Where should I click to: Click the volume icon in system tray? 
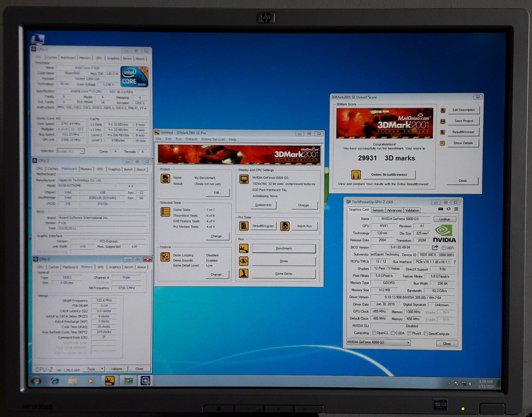pyautogui.click(x=471, y=384)
